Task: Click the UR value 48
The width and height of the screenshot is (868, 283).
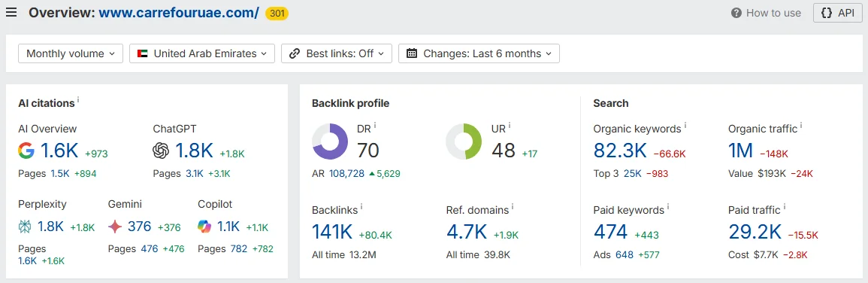Action: 504,151
